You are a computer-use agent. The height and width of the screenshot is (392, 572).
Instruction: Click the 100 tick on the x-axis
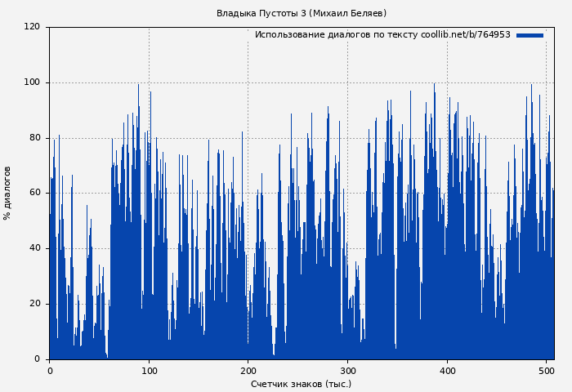click(x=149, y=371)
